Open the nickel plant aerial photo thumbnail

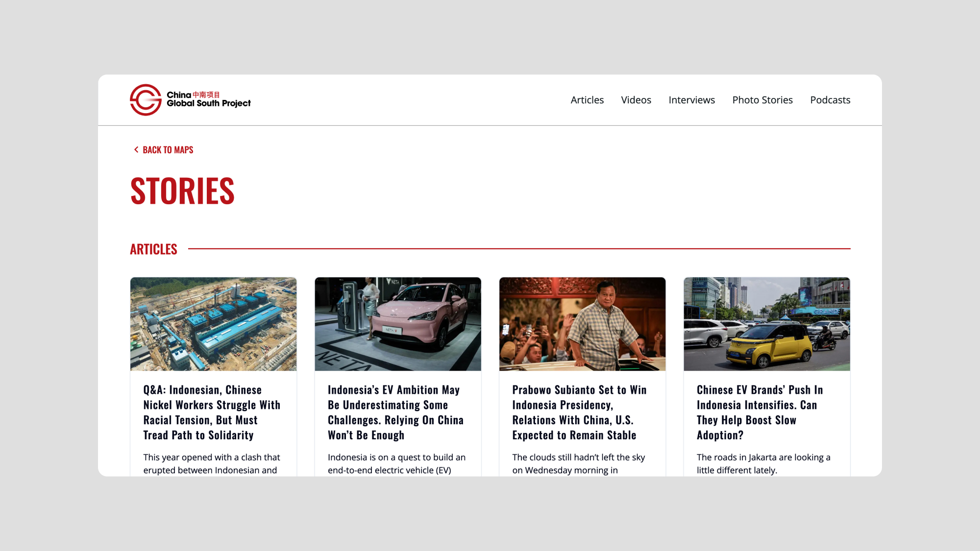point(213,324)
